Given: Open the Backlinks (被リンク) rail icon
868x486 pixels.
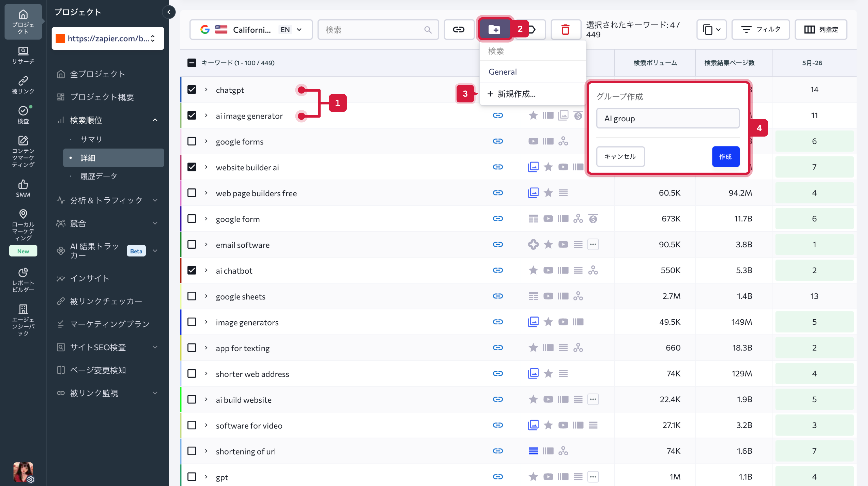Looking at the screenshot, I should [23, 85].
